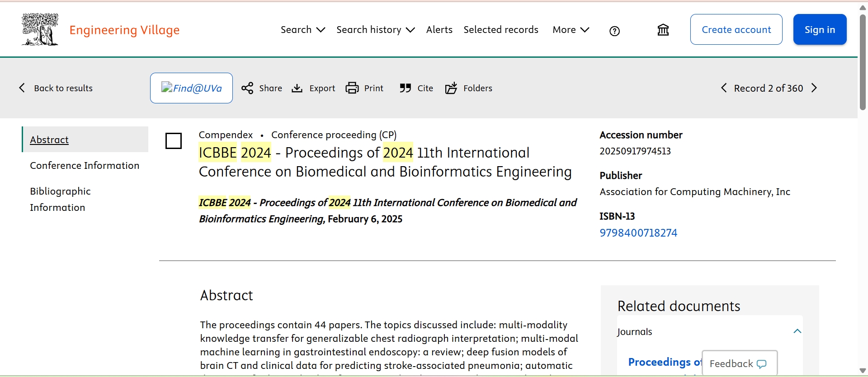Go to next record arrow
The image size is (868, 377).
pyautogui.click(x=814, y=88)
